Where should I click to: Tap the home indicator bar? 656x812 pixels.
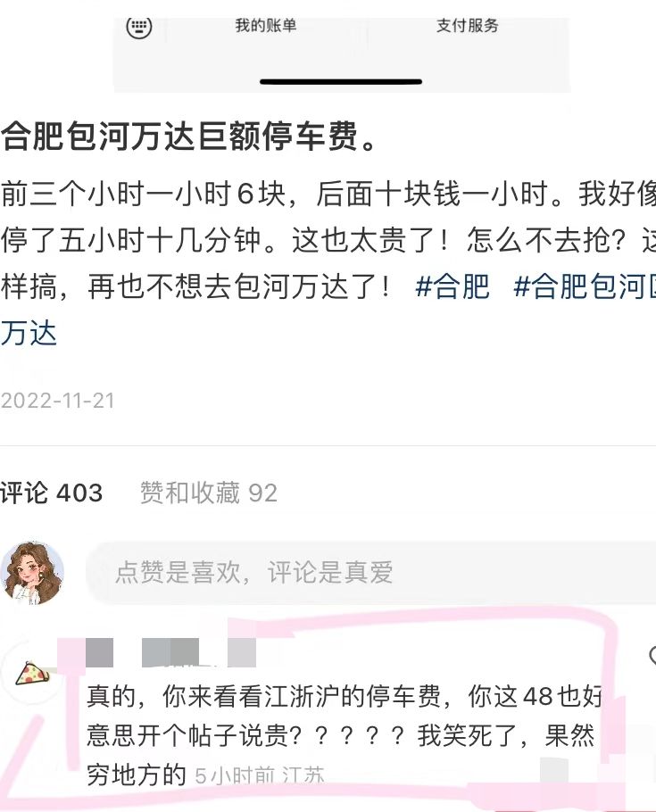click(x=341, y=81)
